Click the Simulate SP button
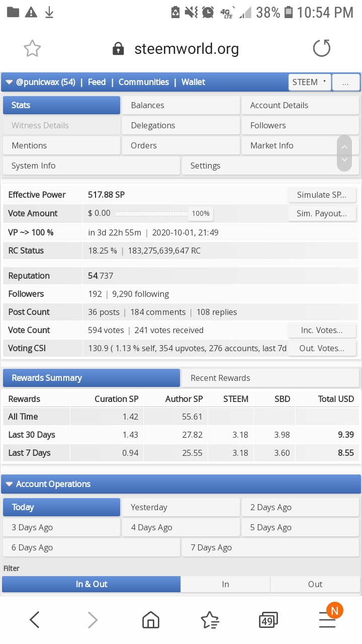 pyautogui.click(x=322, y=195)
